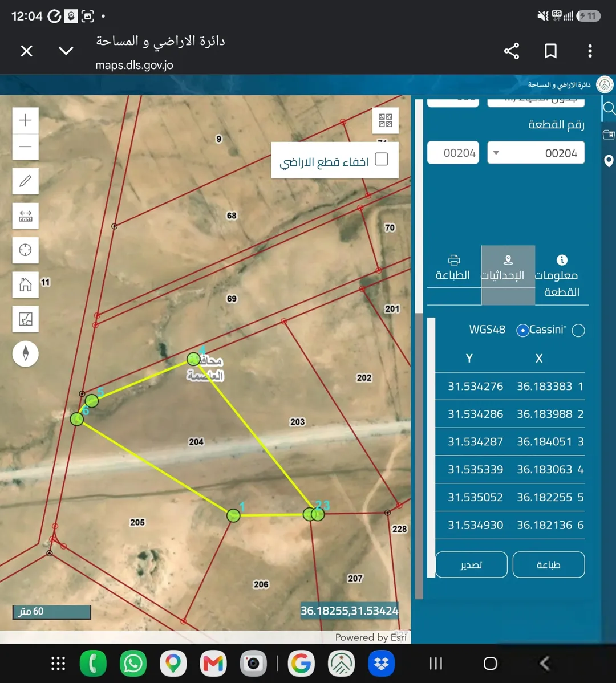
Task: Switch to the الإحداثيات coordinates tab
Action: click(x=508, y=275)
